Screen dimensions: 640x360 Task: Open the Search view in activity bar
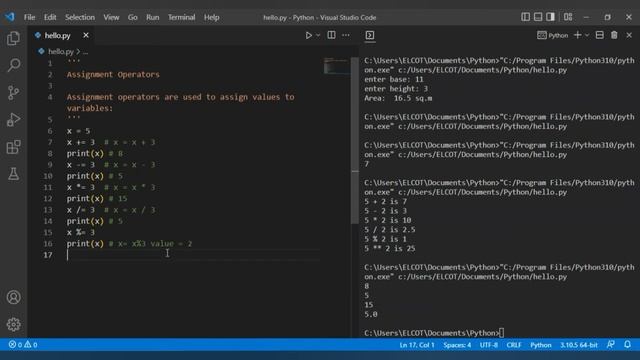point(13,65)
